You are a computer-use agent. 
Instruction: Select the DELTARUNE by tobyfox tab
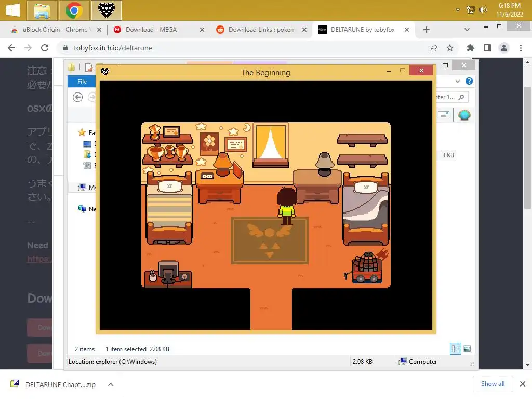[x=363, y=30]
